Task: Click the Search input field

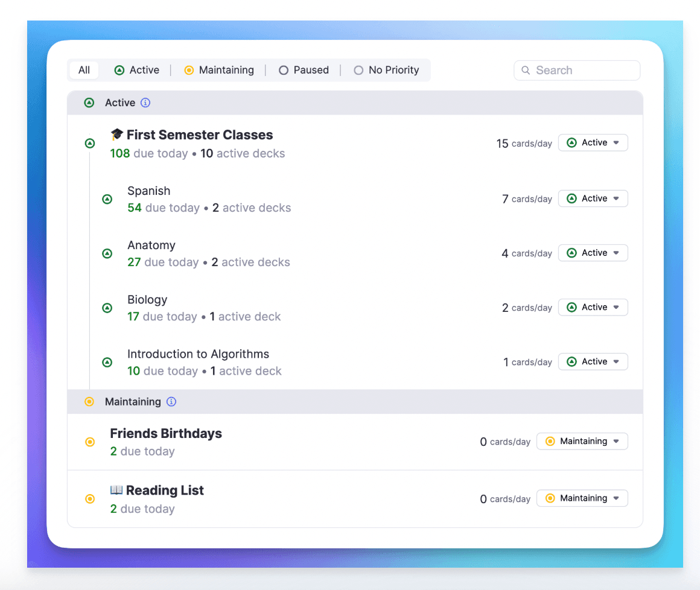Action: (x=577, y=71)
